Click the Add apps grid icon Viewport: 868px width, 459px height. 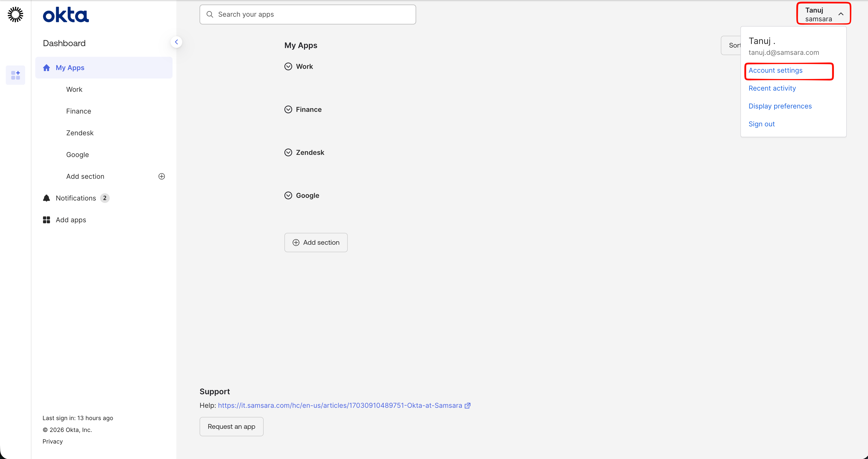coord(46,220)
